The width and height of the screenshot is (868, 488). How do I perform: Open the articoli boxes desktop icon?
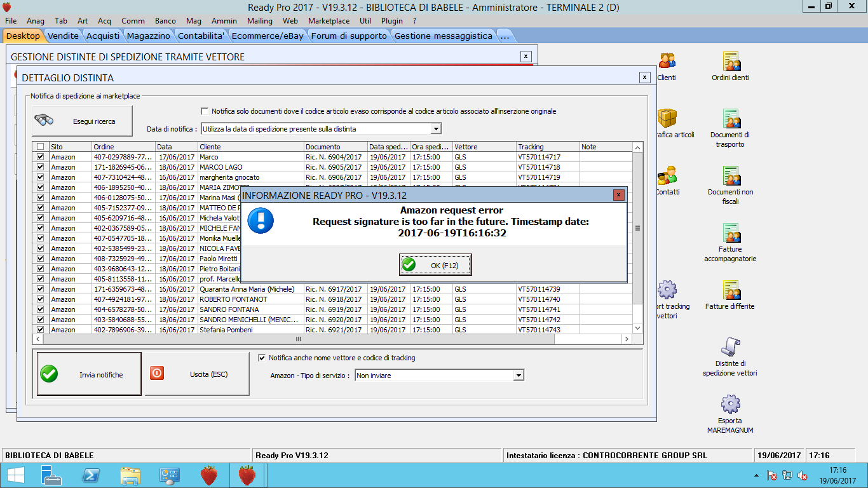tap(667, 119)
